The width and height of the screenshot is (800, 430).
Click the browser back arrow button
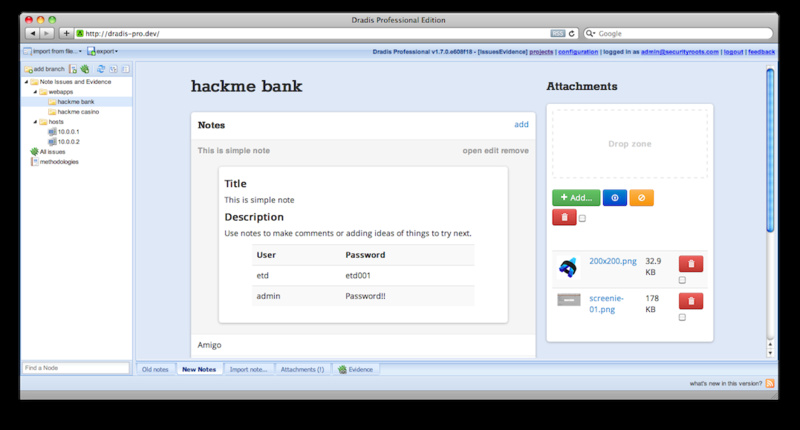tap(33, 33)
